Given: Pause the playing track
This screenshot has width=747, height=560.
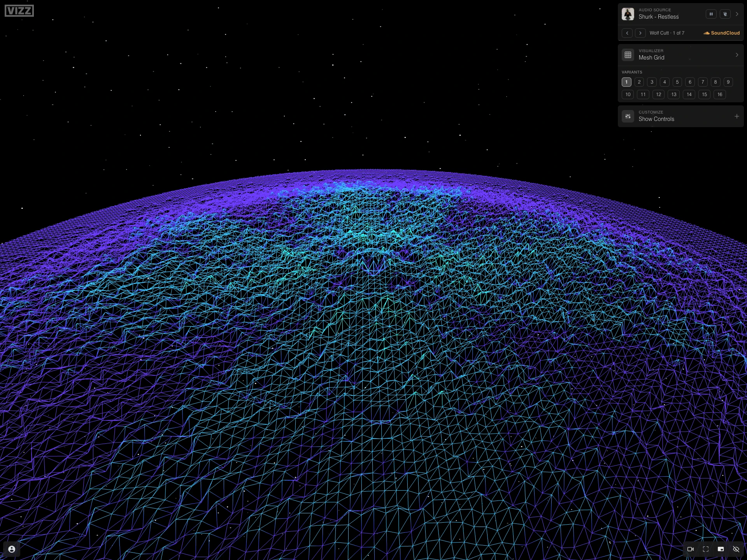Looking at the screenshot, I should pos(711,14).
